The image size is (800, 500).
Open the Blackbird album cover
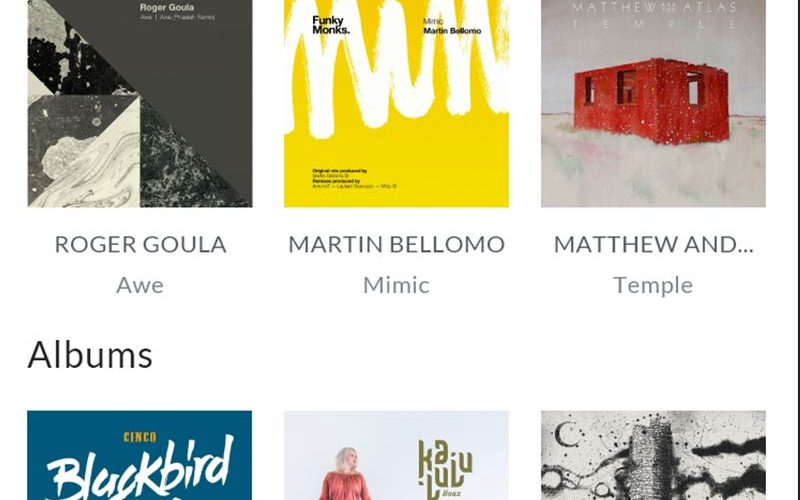pyautogui.click(x=139, y=455)
